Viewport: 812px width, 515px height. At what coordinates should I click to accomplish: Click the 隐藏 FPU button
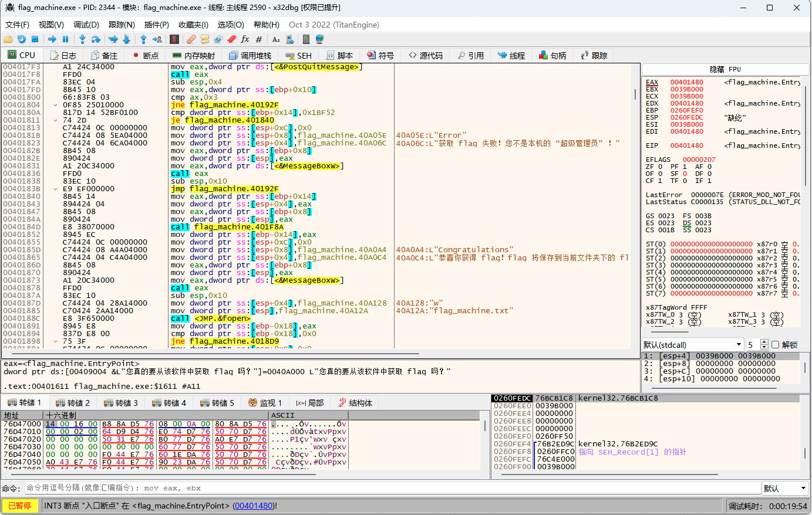click(x=725, y=69)
